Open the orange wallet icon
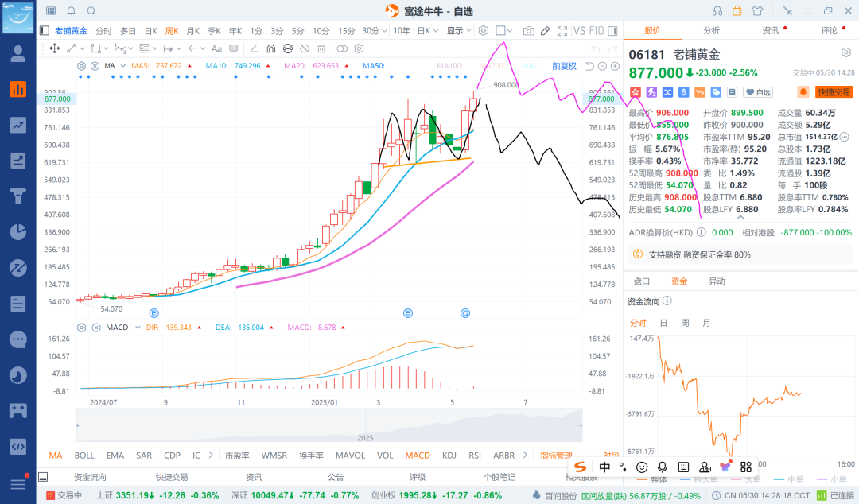This screenshot has width=859, height=504. point(737,11)
